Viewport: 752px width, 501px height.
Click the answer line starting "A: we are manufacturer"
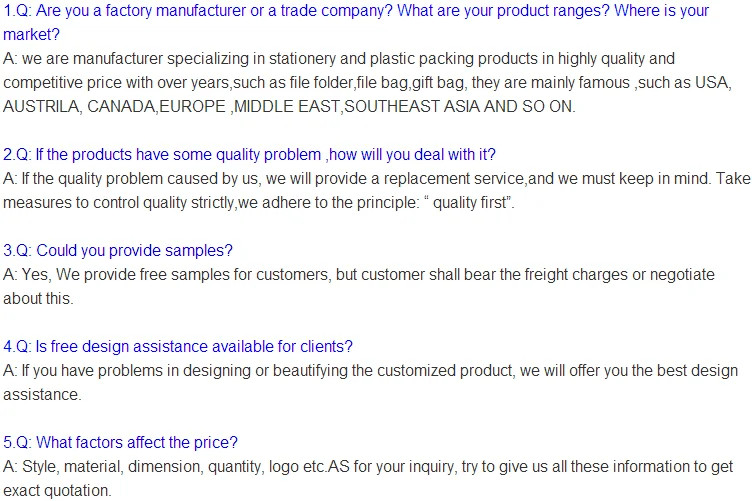coord(340,59)
